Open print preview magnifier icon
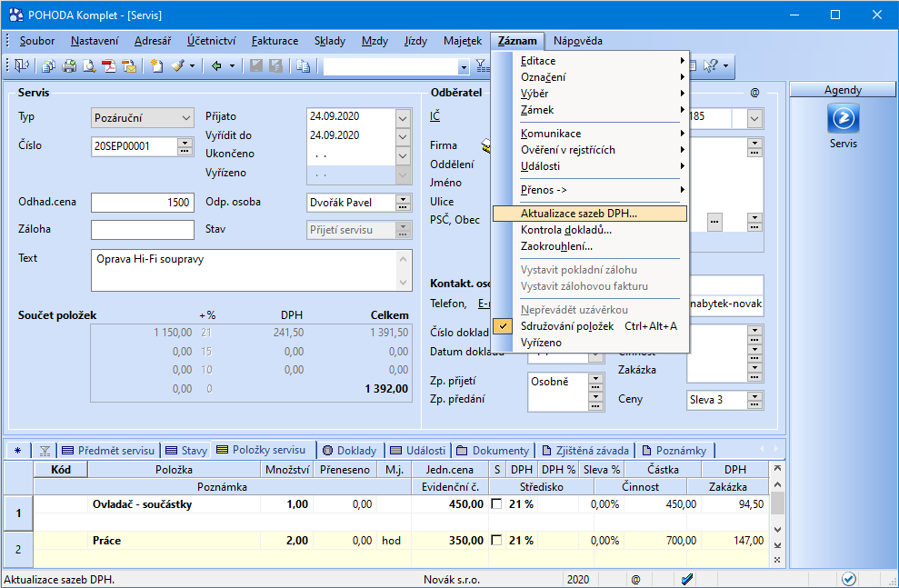Image resolution: width=899 pixels, height=588 pixels. point(89,66)
